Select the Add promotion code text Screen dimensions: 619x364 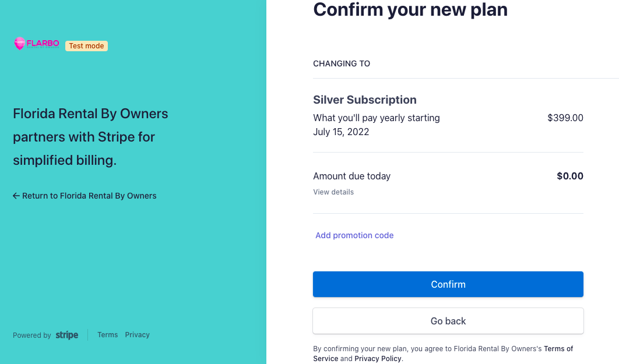[x=354, y=235]
